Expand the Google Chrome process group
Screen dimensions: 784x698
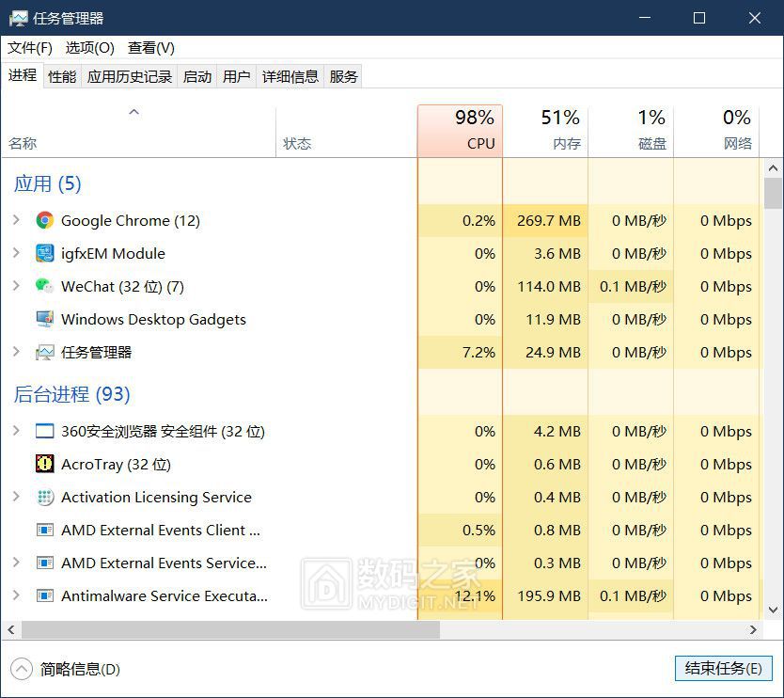[16, 221]
